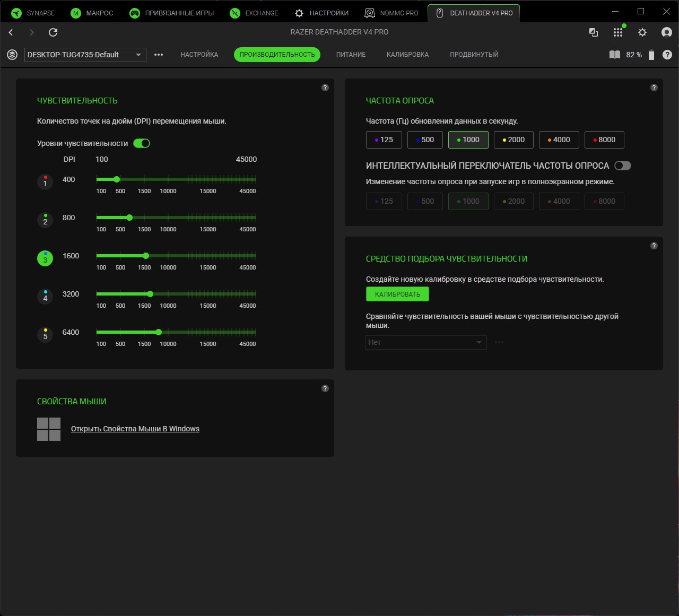Screen dimensions: 679x616
Task: Open the apps grid launcher icon
Action: [618, 32]
